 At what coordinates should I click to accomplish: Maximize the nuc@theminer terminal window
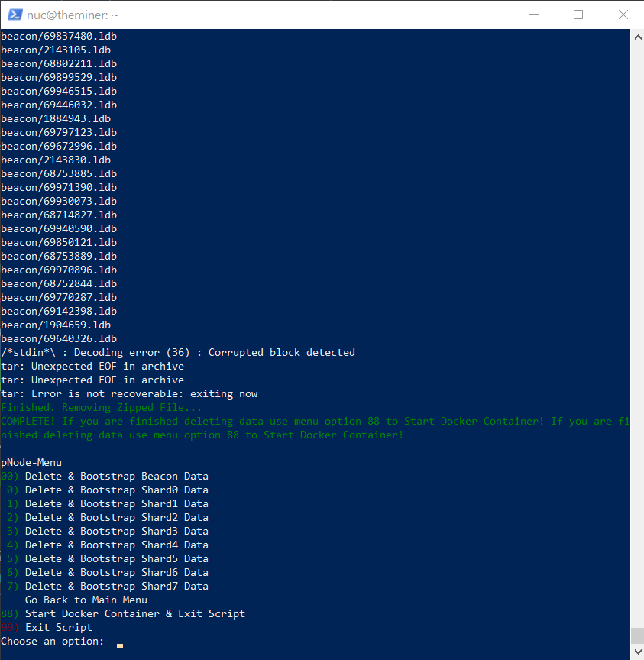point(578,15)
